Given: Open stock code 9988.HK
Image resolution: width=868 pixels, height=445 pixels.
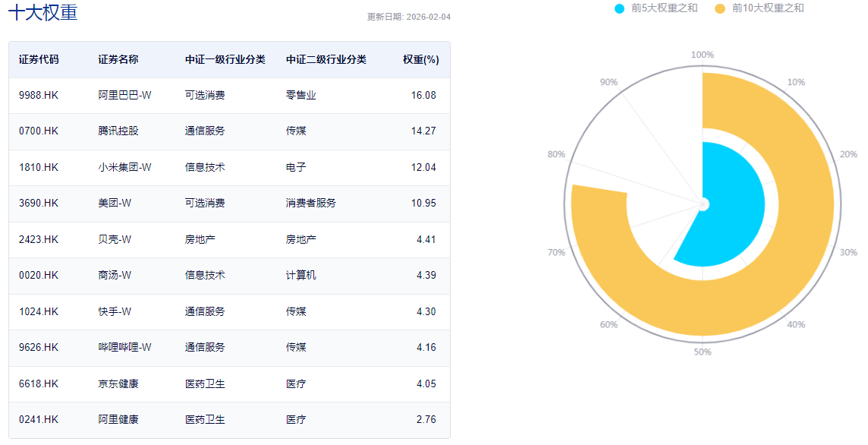Looking at the screenshot, I should coord(39,95).
